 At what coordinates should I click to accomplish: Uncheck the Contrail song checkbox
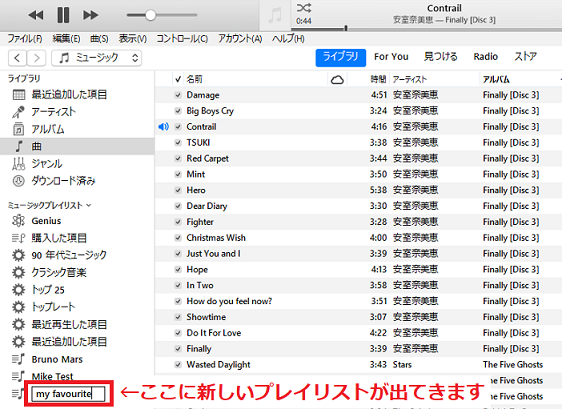coord(178,127)
